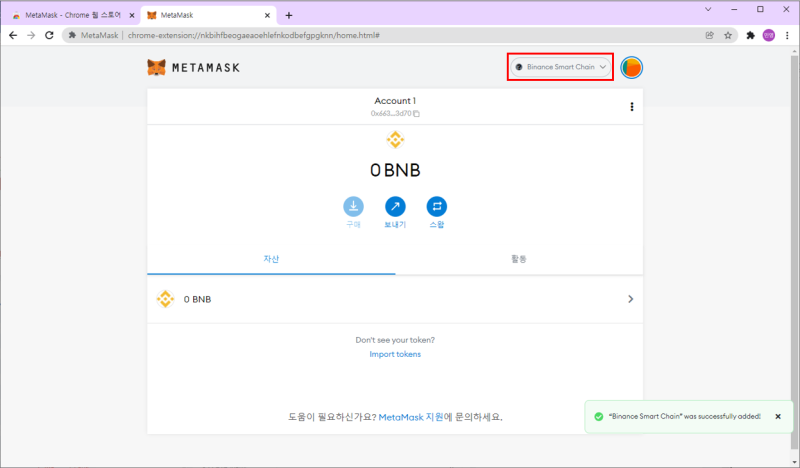Click the Buy (구매) download icon
Screen dimensions: 800x468
(353, 207)
